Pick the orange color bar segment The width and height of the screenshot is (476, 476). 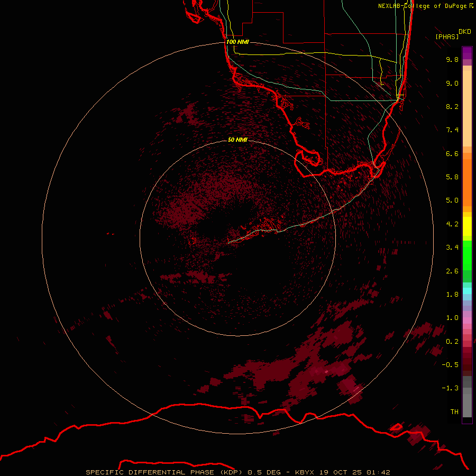(467, 182)
